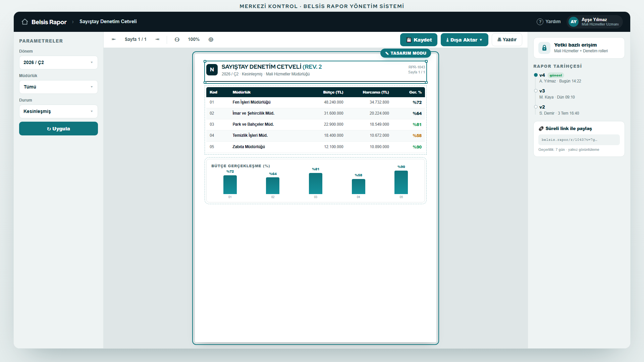Click the home icon beside Belsis Rapor

click(25, 22)
